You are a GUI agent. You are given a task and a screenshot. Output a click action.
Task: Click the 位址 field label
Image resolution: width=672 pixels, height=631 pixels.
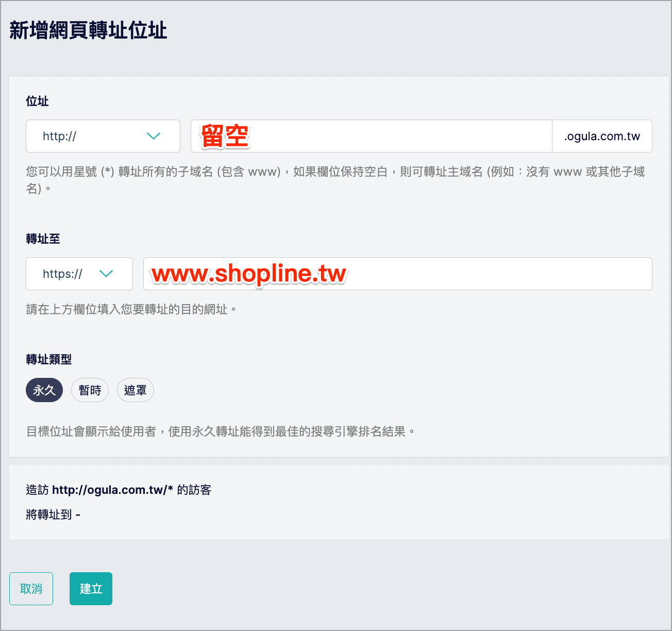pos(37,101)
